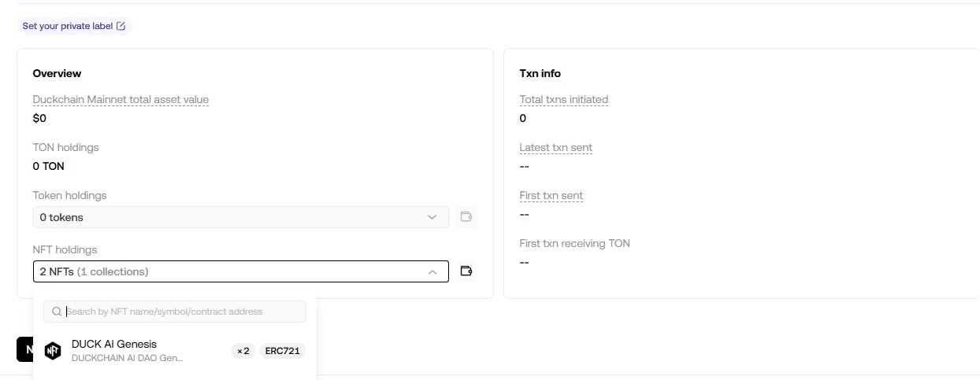This screenshot has width=980, height=380.
Task: Click the ERC721 token standard badge
Action: (x=283, y=351)
